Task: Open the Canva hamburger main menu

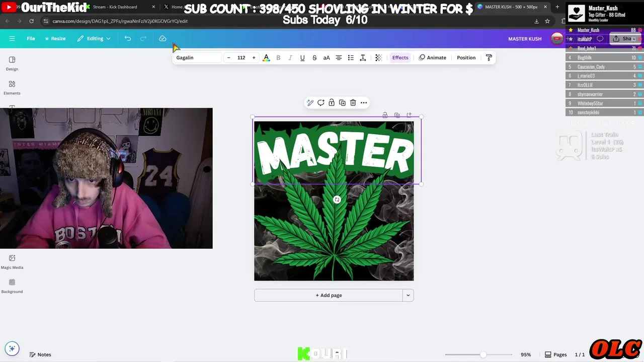Action: [12, 39]
